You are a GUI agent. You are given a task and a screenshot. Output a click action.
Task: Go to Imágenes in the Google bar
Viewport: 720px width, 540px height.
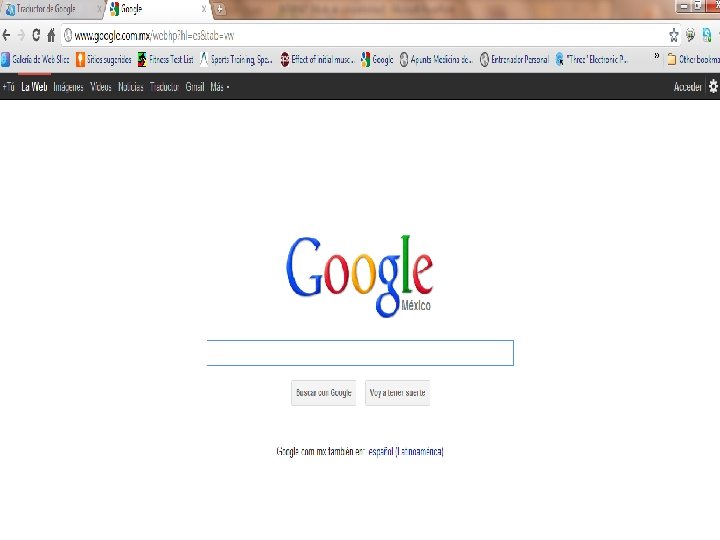pos(68,87)
